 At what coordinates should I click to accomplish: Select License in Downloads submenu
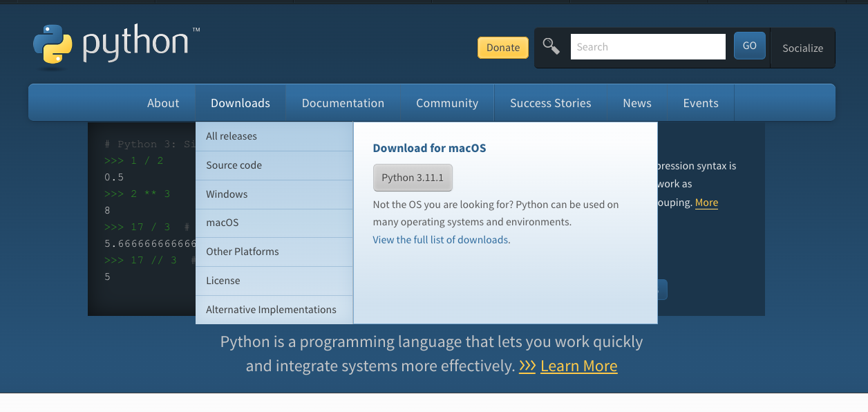click(x=274, y=281)
